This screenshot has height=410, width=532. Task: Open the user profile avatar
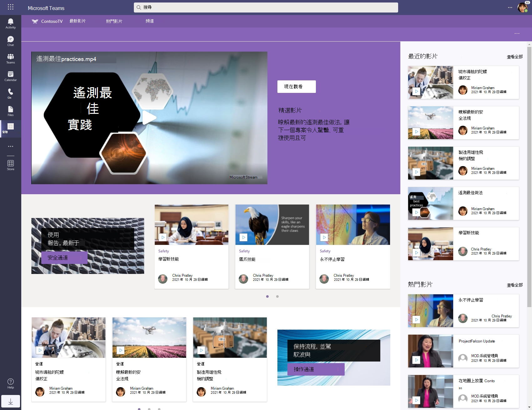[523, 7]
